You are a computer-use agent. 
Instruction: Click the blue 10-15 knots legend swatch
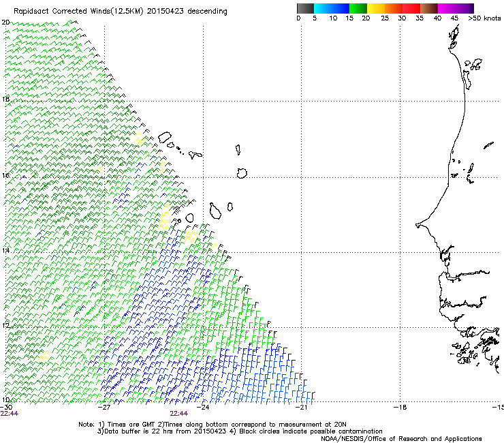[341, 8]
